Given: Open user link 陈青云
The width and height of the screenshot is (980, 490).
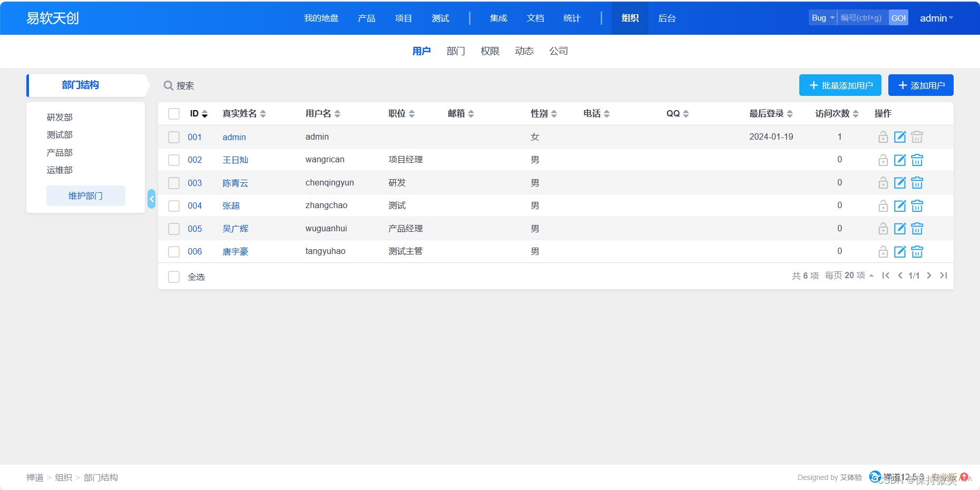Looking at the screenshot, I should (x=235, y=183).
